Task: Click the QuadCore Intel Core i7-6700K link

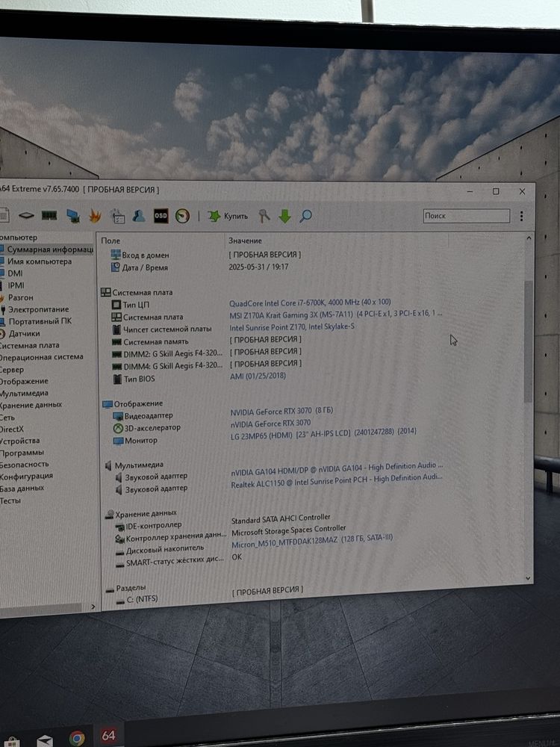Action: click(310, 303)
